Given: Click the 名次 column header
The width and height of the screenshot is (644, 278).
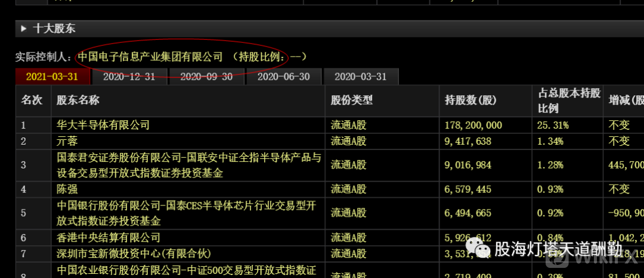Looking at the screenshot, I should [32, 100].
